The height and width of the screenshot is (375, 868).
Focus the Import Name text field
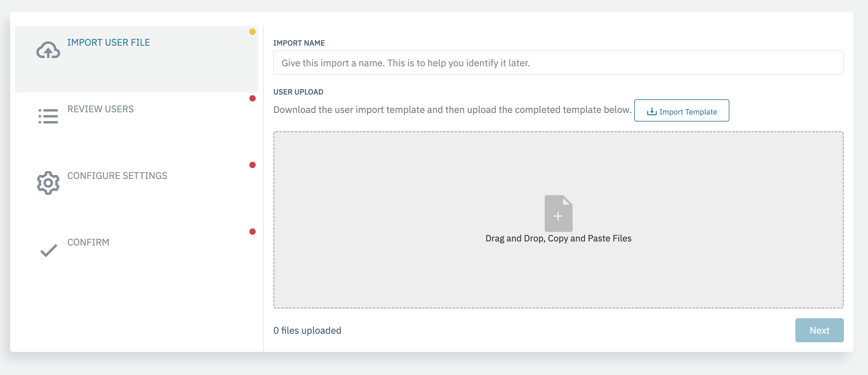(x=558, y=63)
